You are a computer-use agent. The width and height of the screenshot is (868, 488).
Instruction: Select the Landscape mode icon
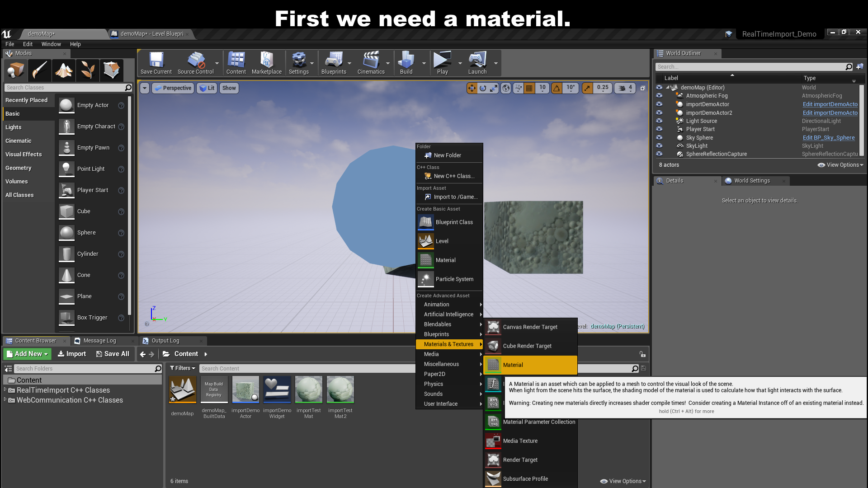coord(64,70)
